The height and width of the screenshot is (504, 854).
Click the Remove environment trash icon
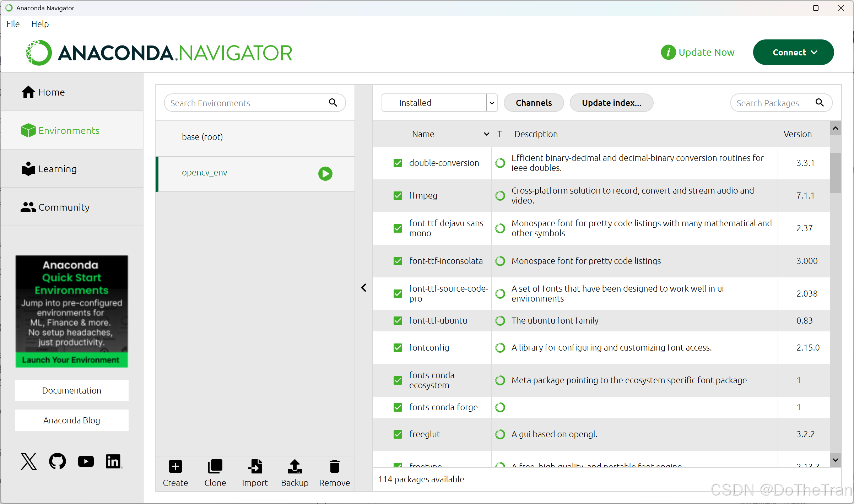334,467
